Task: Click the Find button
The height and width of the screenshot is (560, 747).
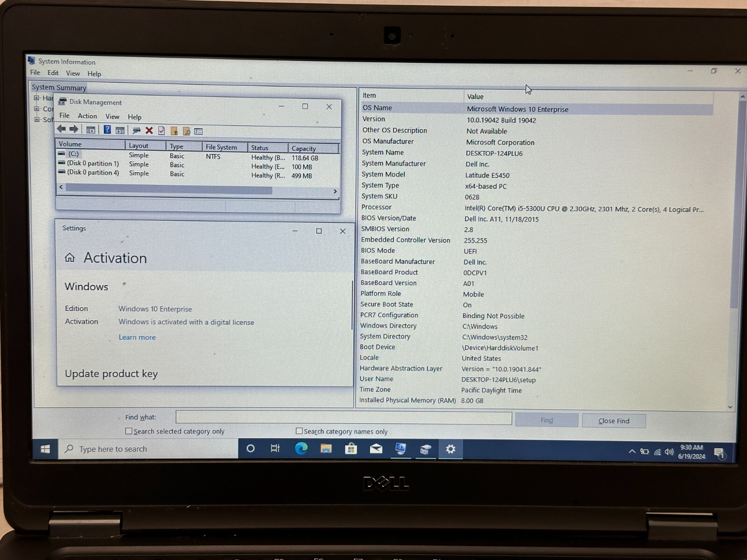Action: pos(547,420)
